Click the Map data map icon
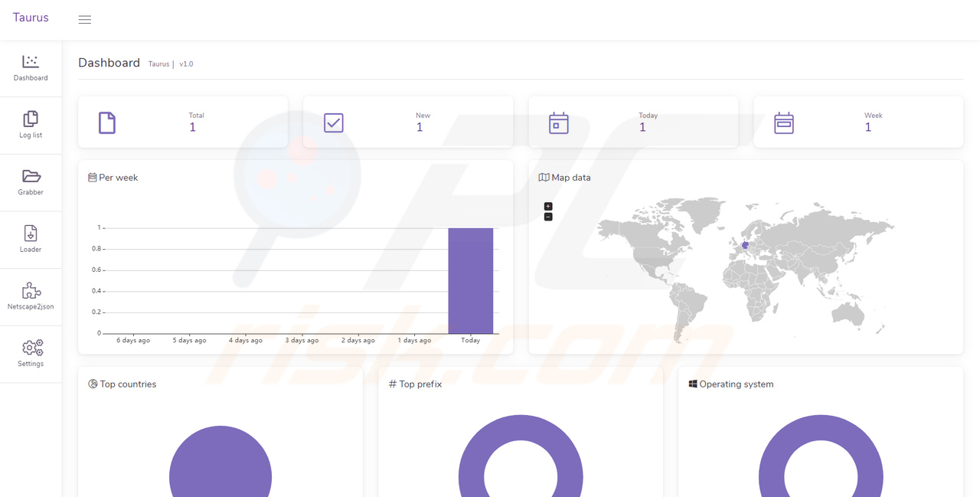 (x=544, y=178)
